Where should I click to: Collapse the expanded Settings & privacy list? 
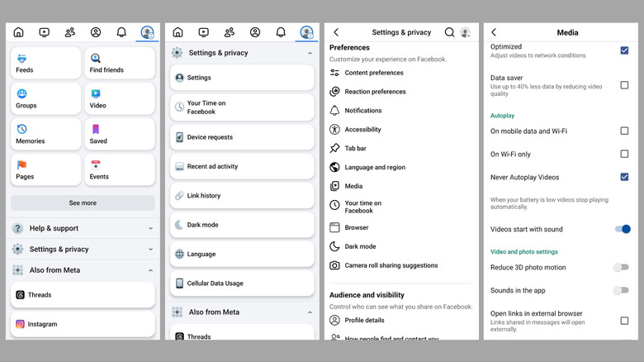coord(310,53)
